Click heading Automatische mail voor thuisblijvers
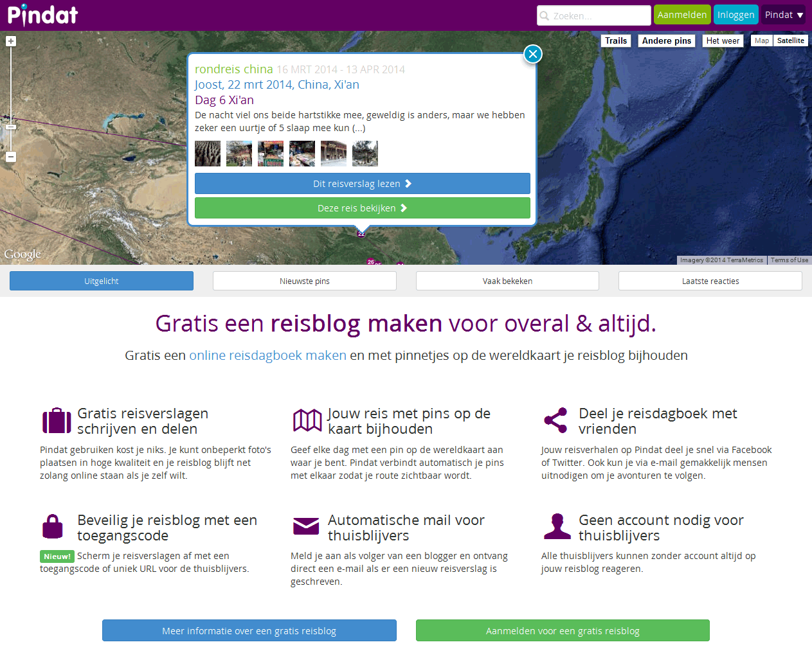 click(406, 528)
